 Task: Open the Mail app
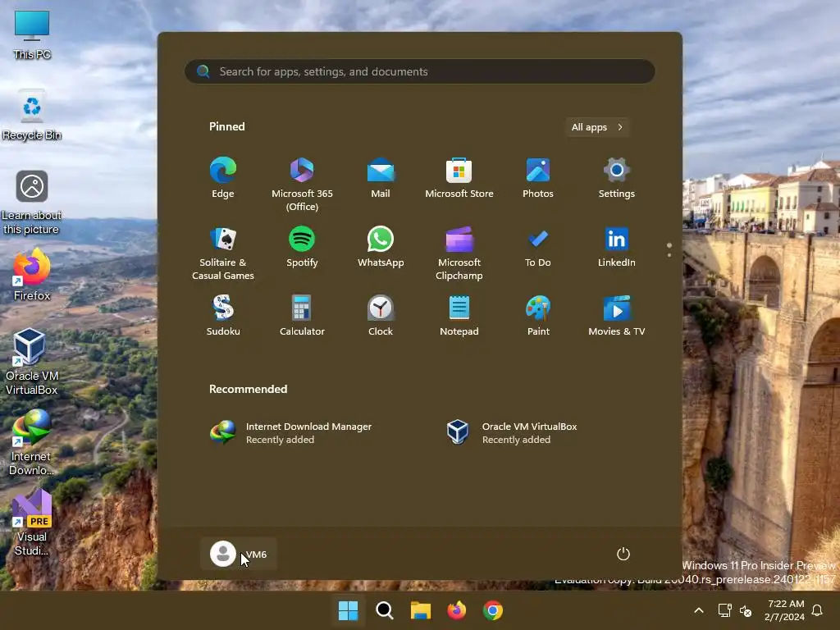(x=381, y=178)
